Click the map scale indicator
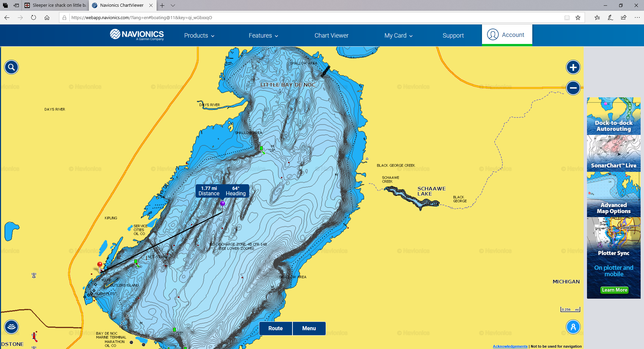The width and height of the screenshot is (644, 349). tap(570, 309)
